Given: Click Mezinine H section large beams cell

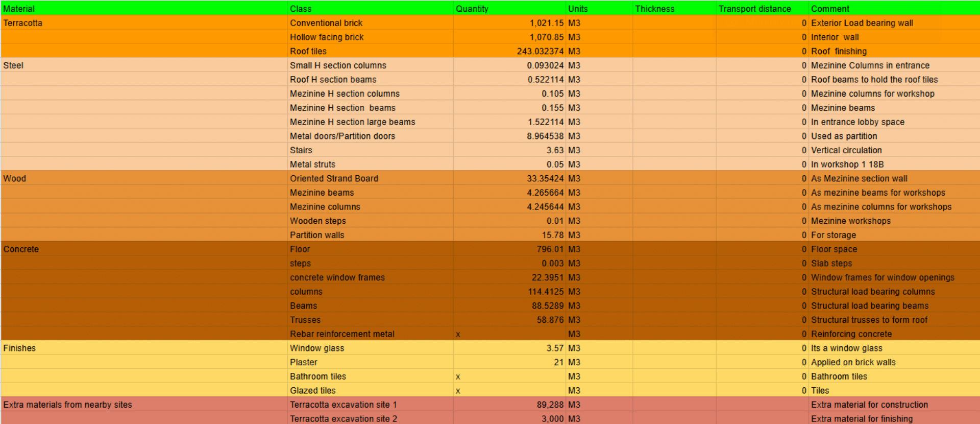Looking at the screenshot, I should point(371,122).
